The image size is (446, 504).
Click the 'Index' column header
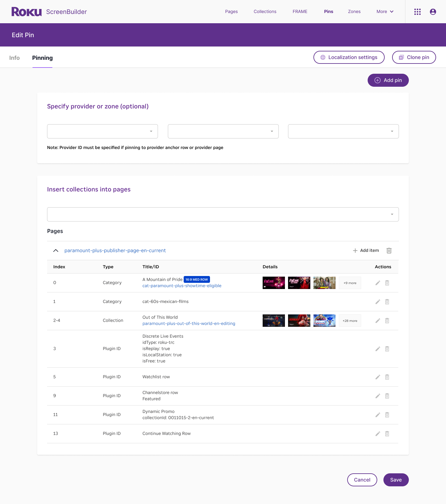pos(59,267)
